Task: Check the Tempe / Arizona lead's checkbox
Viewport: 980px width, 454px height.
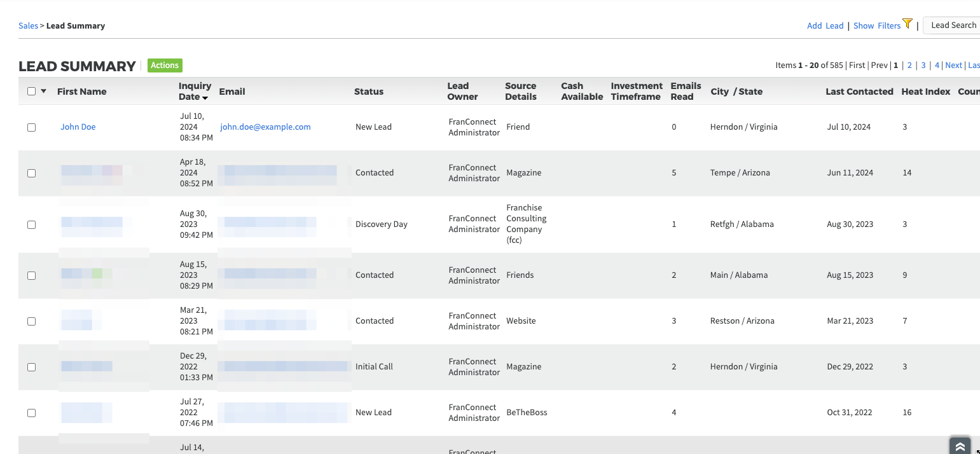Action: point(31,173)
